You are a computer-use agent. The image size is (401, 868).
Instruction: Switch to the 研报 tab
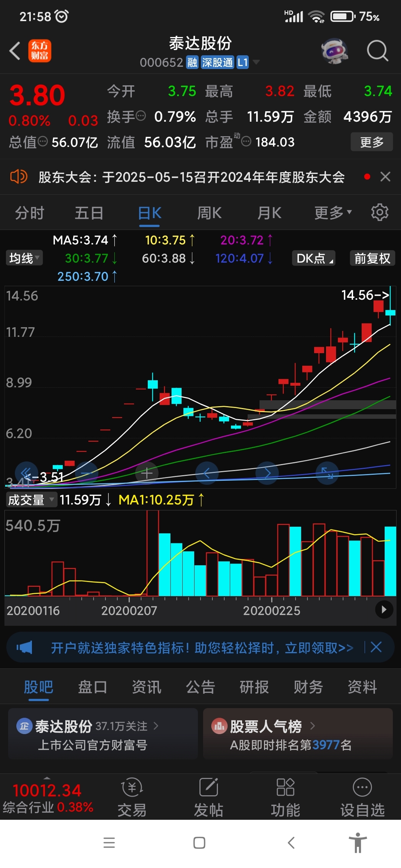tap(254, 687)
